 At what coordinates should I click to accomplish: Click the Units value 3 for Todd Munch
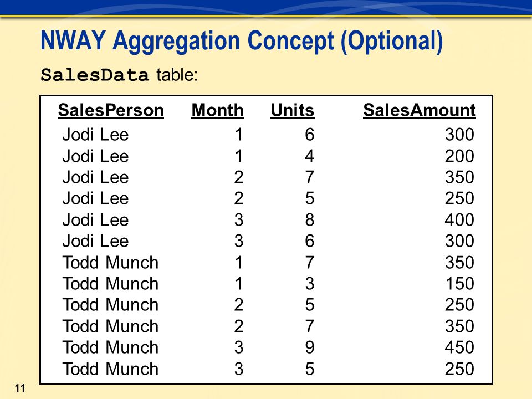309,284
